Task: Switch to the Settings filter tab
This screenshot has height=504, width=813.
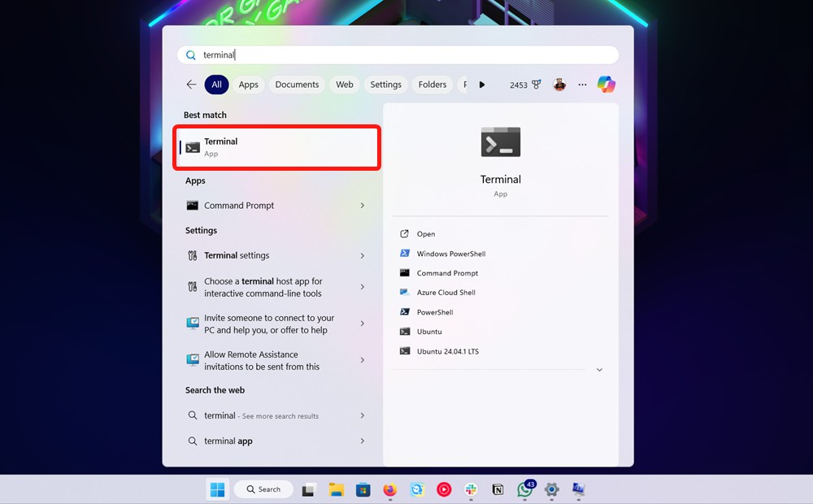Action: [385, 85]
